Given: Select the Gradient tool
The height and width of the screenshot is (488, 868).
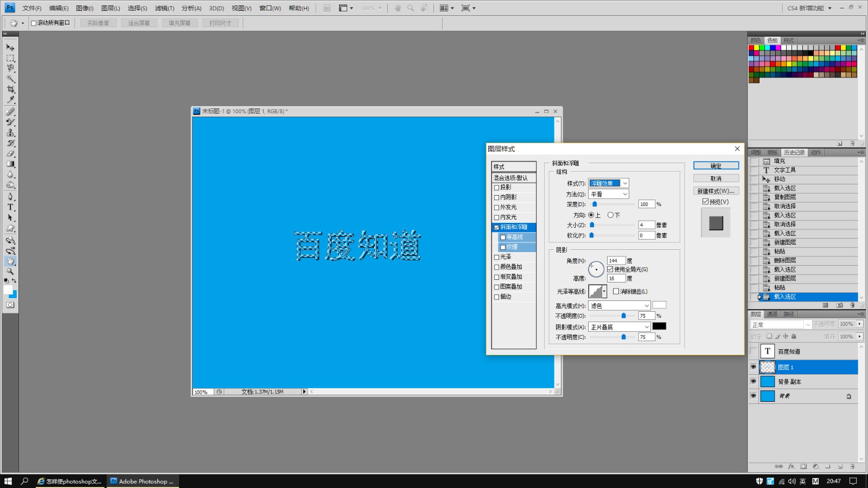Looking at the screenshot, I should (10, 164).
